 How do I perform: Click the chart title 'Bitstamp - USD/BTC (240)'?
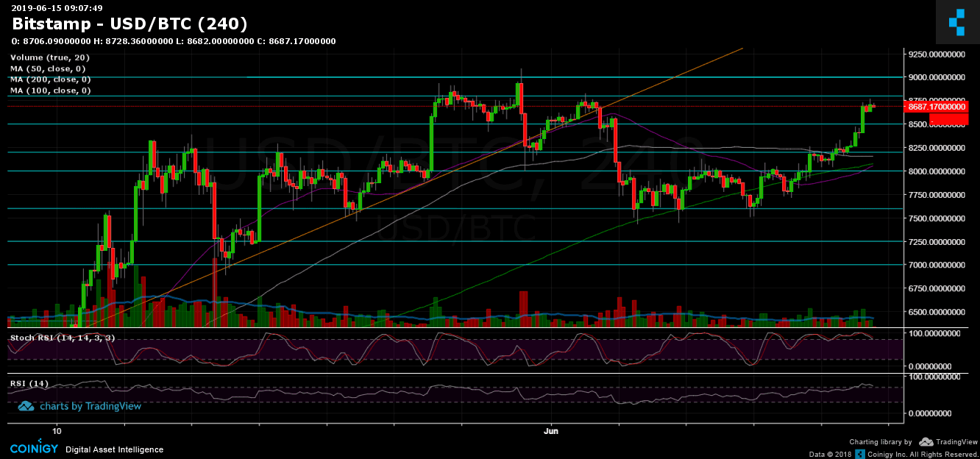click(x=129, y=24)
